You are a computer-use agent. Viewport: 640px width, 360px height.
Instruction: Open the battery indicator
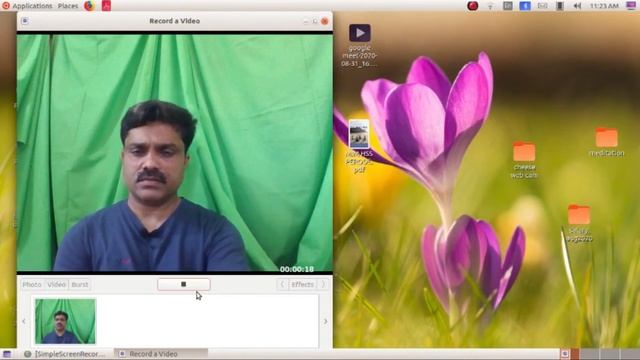click(x=560, y=6)
